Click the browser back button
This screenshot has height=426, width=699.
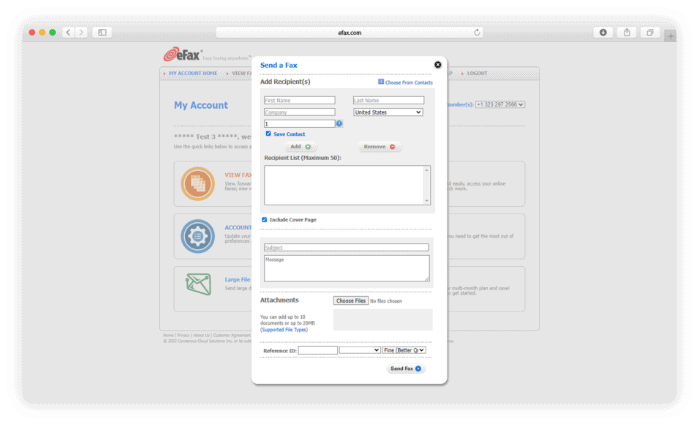coord(68,32)
